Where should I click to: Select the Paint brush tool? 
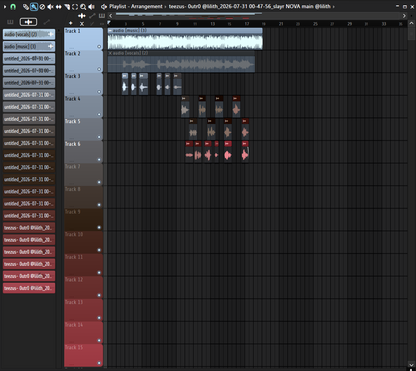pos(34,6)
